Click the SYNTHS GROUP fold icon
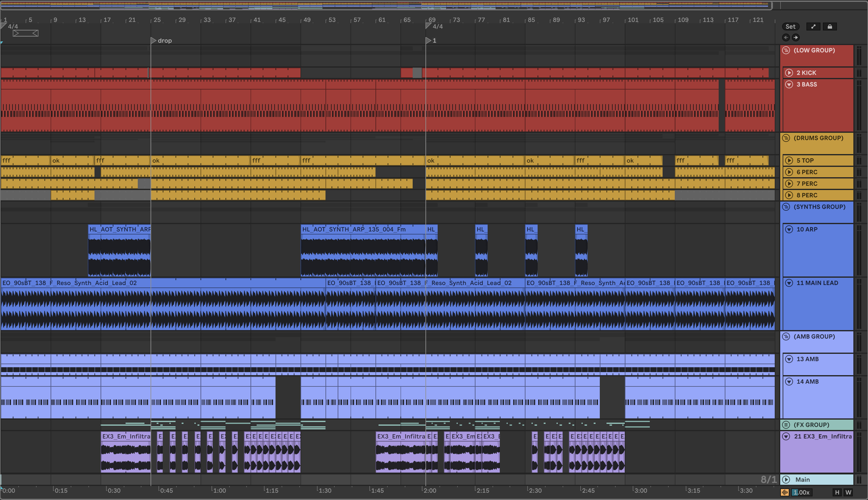Image resolution: width=868 pixels, height=500 pixels. [x=786, y=207]
